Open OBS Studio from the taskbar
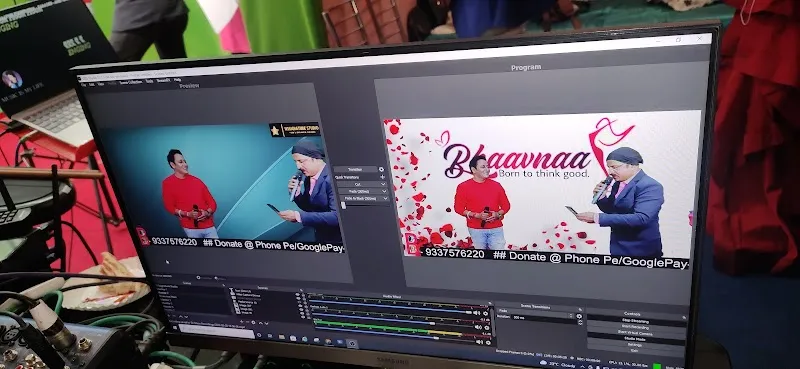This screenshot has width=800, height=369. (x=352, y=343)
